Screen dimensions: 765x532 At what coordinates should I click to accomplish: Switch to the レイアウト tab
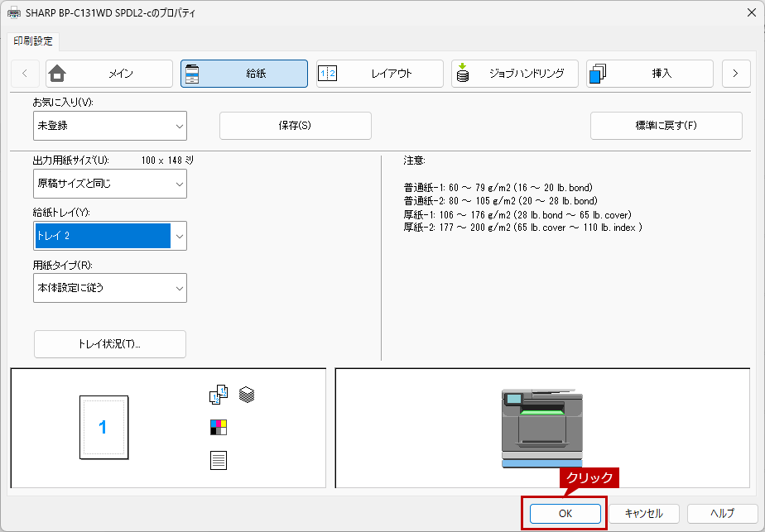click(379, 74)
